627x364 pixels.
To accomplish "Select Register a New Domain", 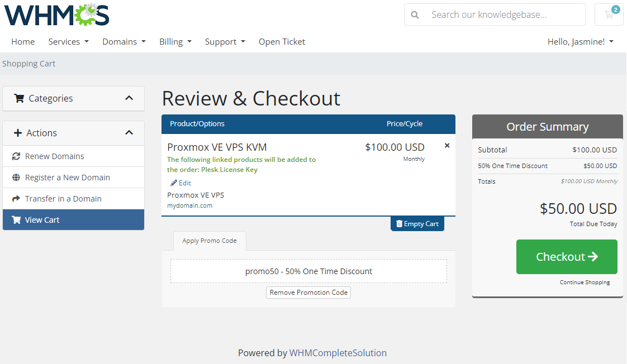I will (x=74, y=178).
